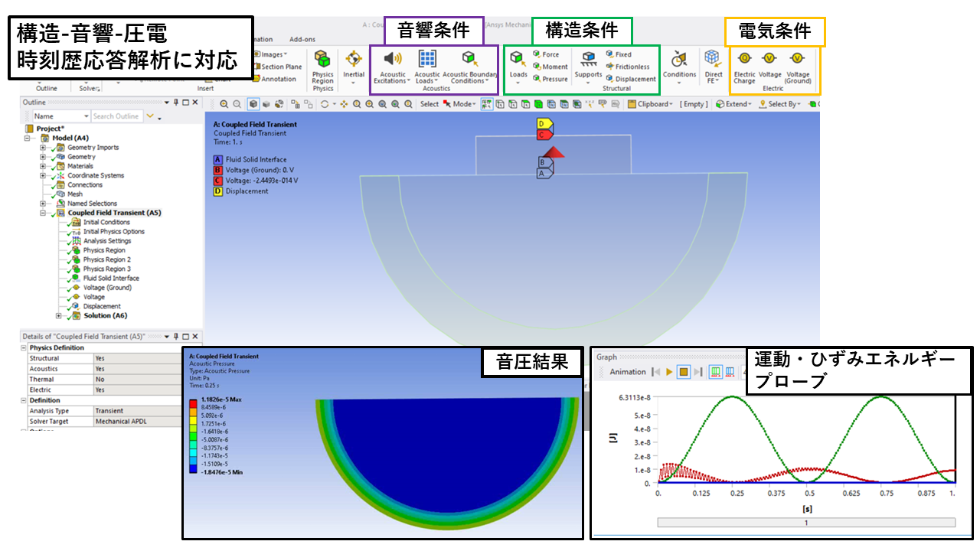Click the Section Plane ribbon item
The height and width of the screenshot is (551, 980).
pos(277,67)
